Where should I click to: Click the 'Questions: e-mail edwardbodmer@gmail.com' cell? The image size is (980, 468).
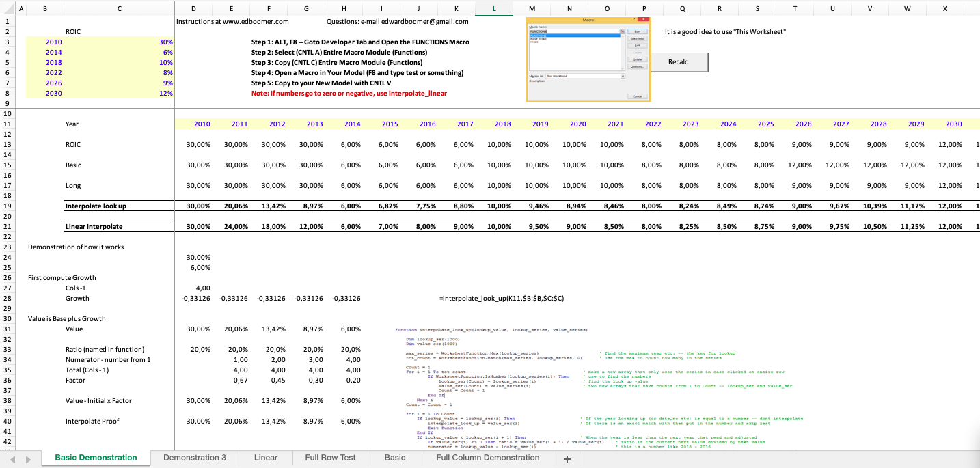[x=397, y=21]
